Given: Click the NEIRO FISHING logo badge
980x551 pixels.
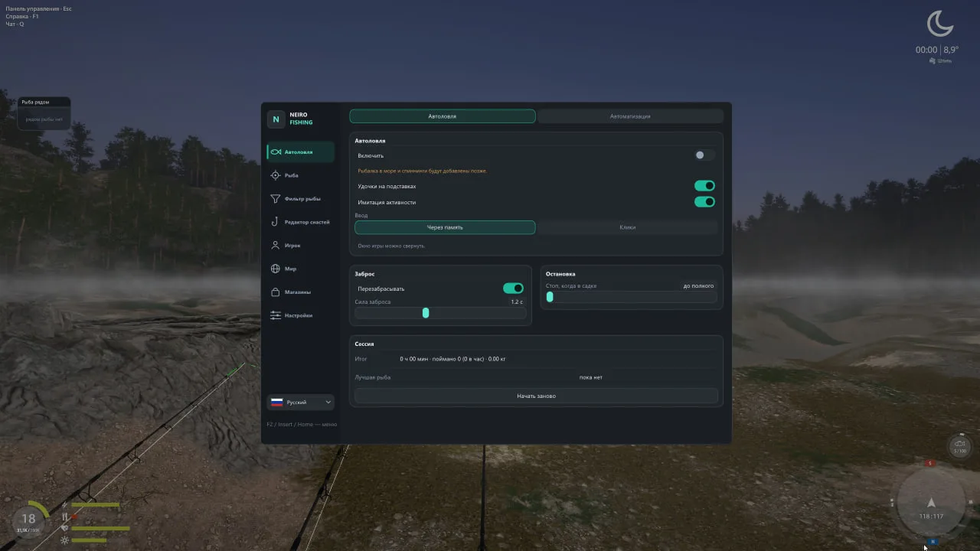Looking at the screenshot, I should 276,119.
